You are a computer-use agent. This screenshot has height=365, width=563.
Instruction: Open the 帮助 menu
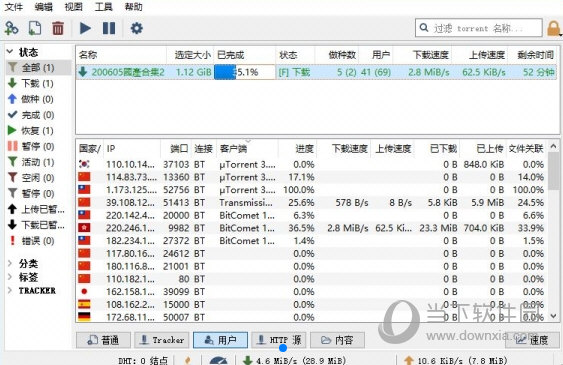pyautogui.click(x=133, y=7)
